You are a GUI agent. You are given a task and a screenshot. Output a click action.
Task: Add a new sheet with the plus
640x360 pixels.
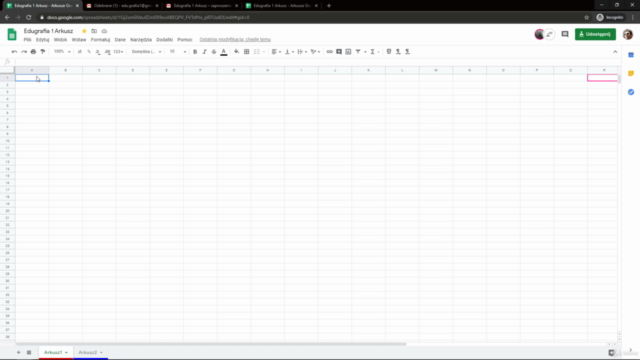(18, 352)
